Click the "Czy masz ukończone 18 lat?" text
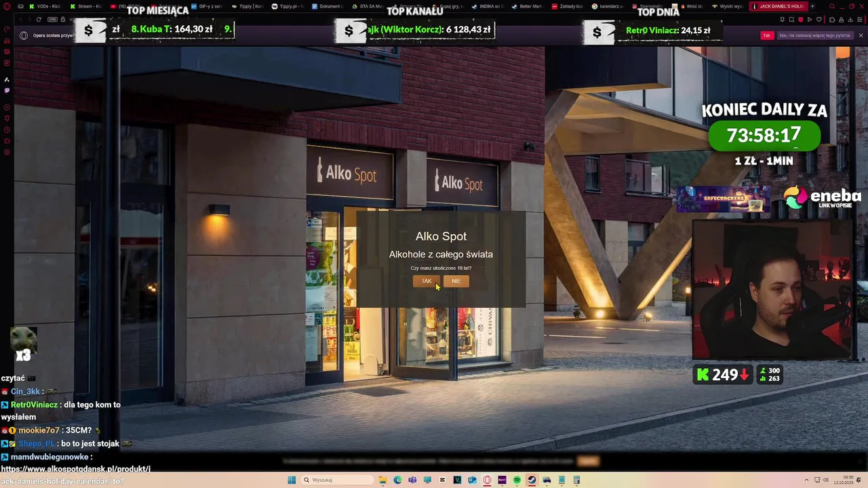This screenshot has width=868, height=488. tap(441, 268)
